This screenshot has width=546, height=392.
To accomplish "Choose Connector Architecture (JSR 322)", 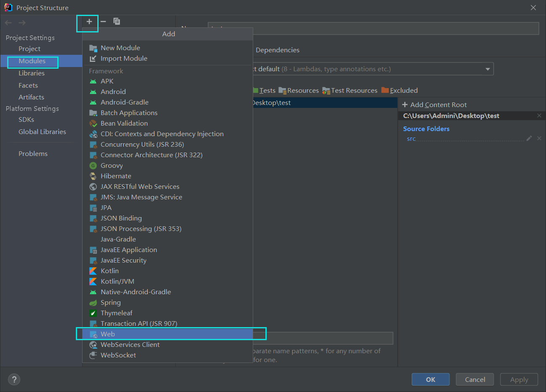I will 168,155.
